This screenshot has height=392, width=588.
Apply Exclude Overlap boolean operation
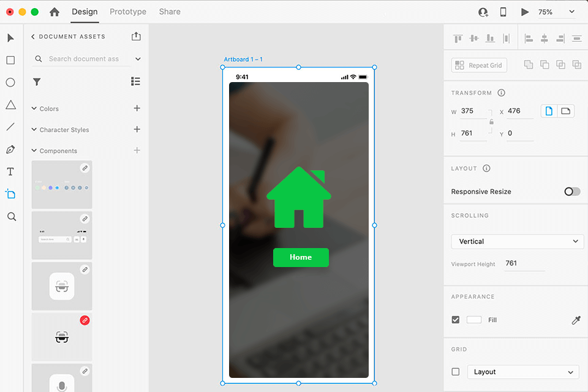coord(577,64)
